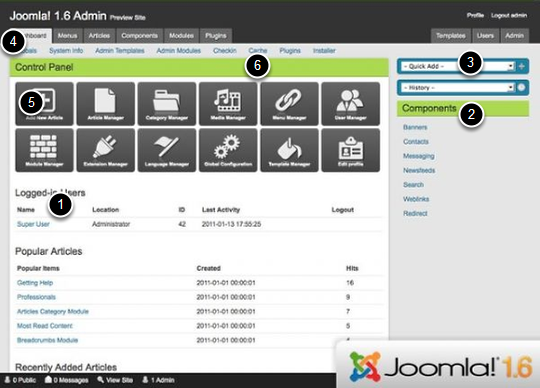Image resolution: width=540 pixels, height=388 pixels.
Task: Open the Article Manager icon
Action: tap(105, 104)
